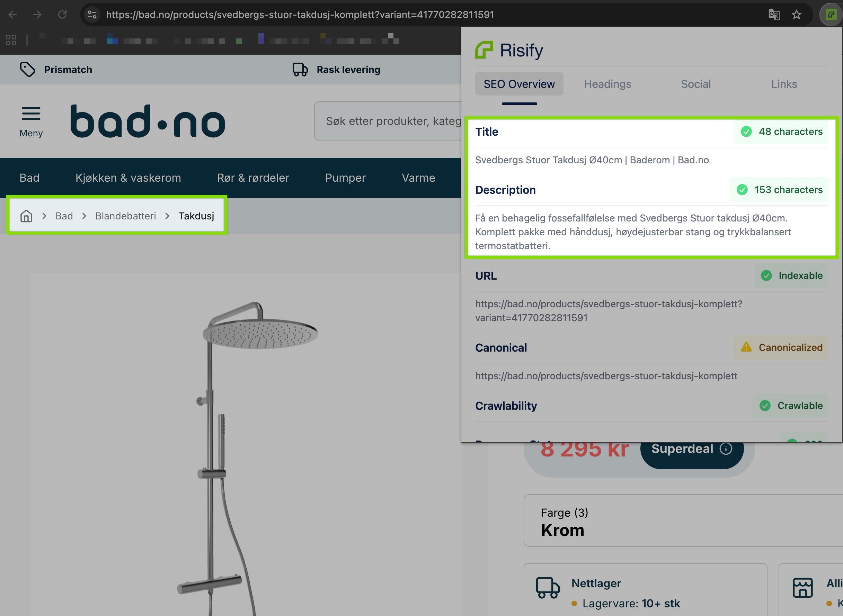Click the browser forward arrow
843x616 pixels.
point(37,15)
